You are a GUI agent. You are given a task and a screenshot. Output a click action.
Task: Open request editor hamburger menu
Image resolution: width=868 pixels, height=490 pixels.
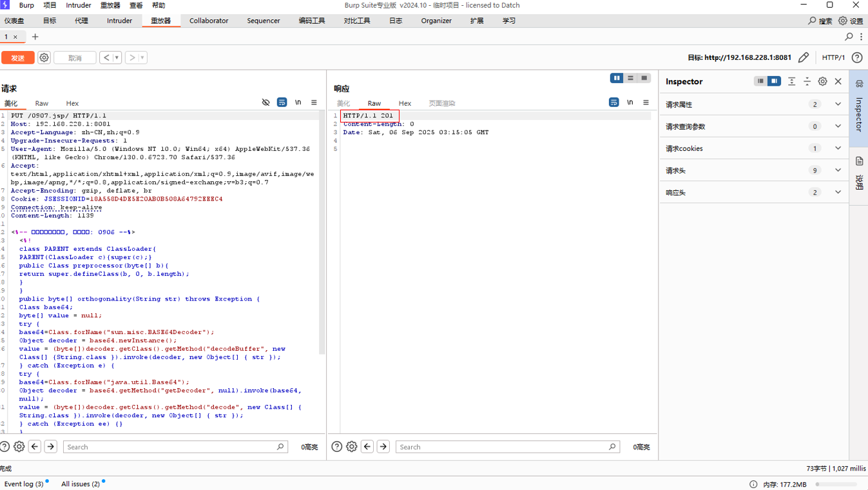click(314, 103)
